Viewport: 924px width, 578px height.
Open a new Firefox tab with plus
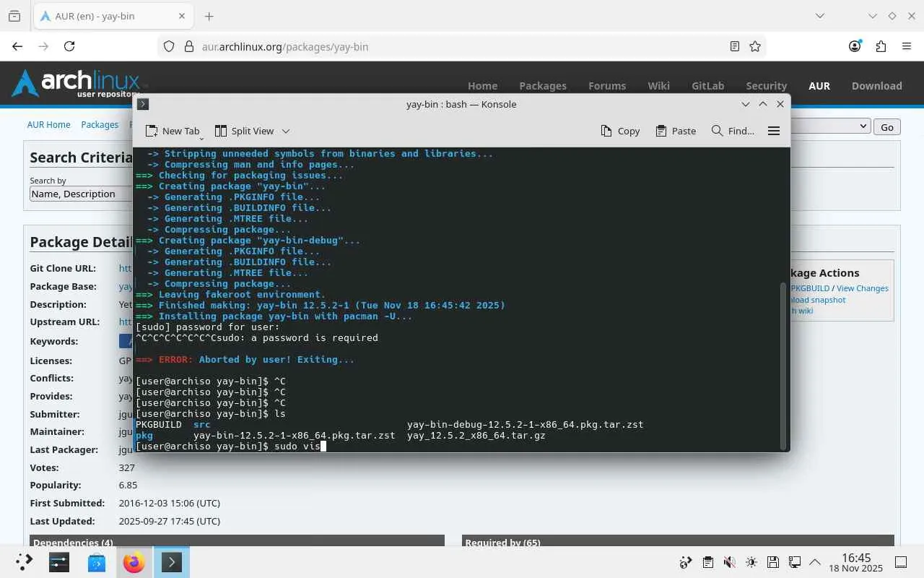tap(209, 16)
